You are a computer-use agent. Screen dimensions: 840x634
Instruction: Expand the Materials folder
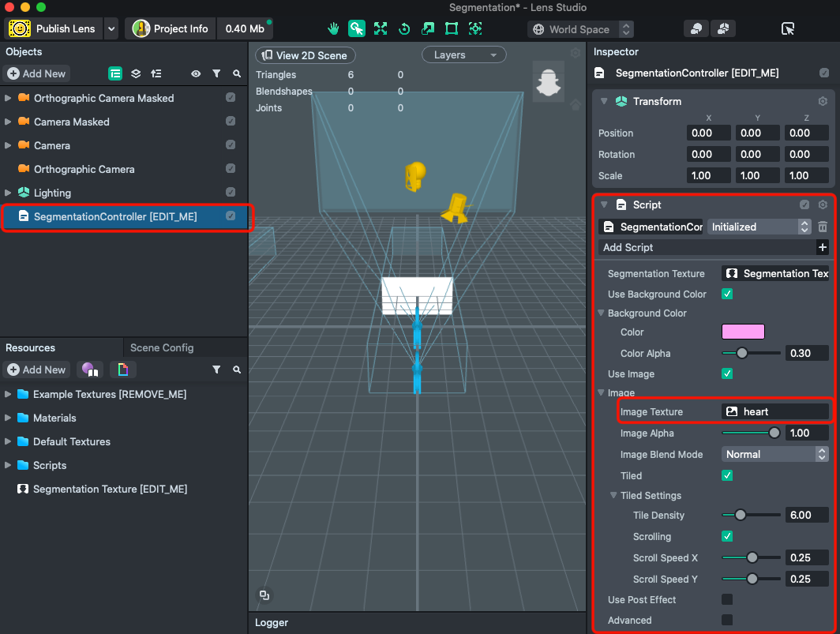[8, 418]
